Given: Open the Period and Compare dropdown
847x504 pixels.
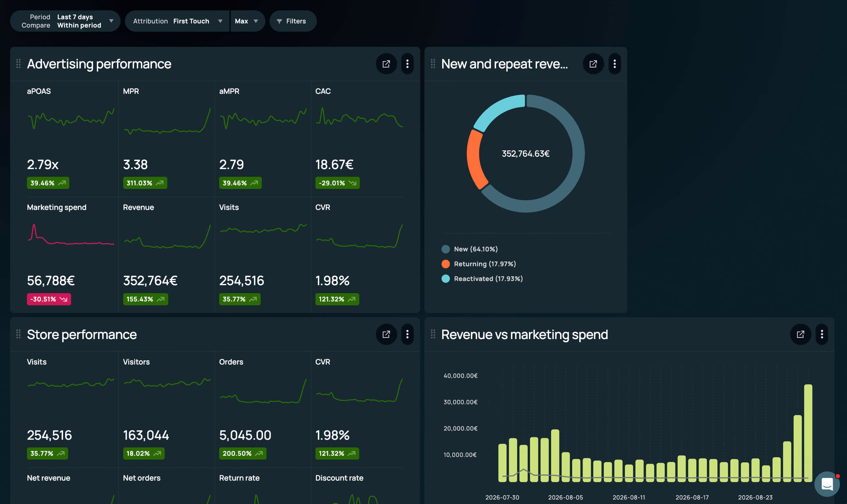Looking at the screenshot, I should pos(65,21).
